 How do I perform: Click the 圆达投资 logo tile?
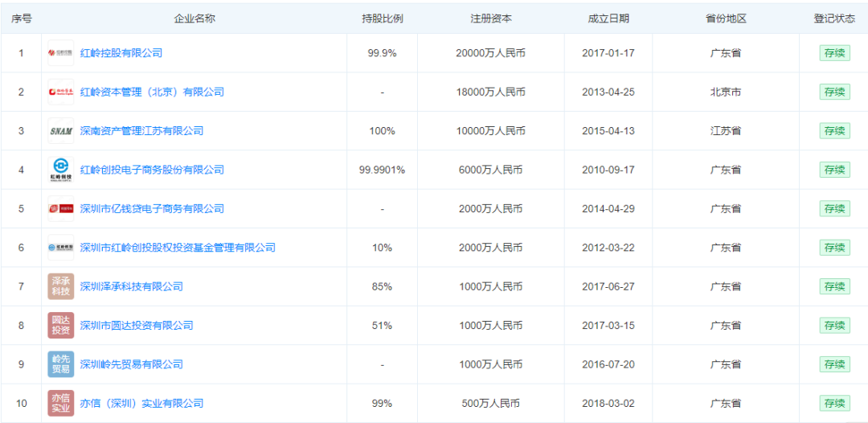(x=61, y=326)
